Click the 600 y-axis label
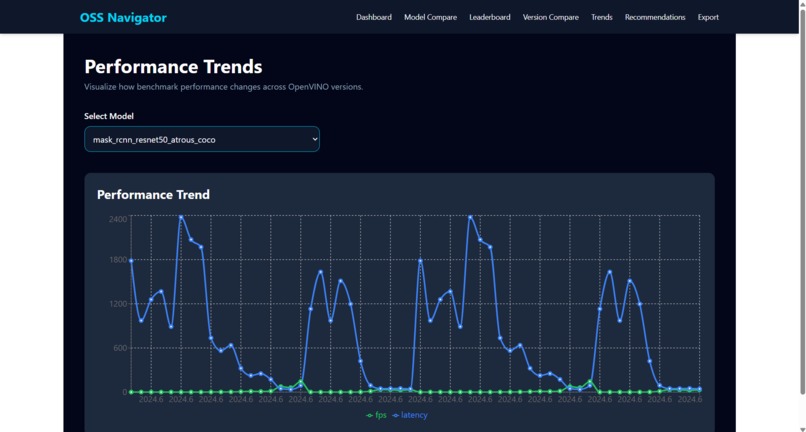The width and height of the screenshot is (806, 432). [x=119, y=348]
